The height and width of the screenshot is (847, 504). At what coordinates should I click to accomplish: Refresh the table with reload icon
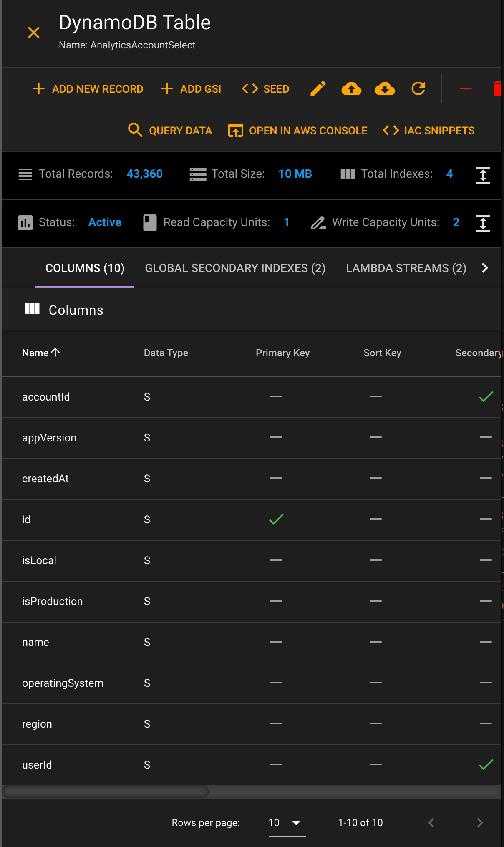click(x=418, y=89)
